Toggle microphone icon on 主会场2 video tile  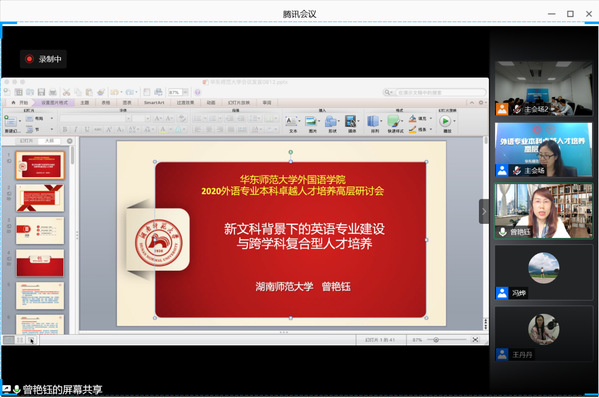tap(517, 109)
